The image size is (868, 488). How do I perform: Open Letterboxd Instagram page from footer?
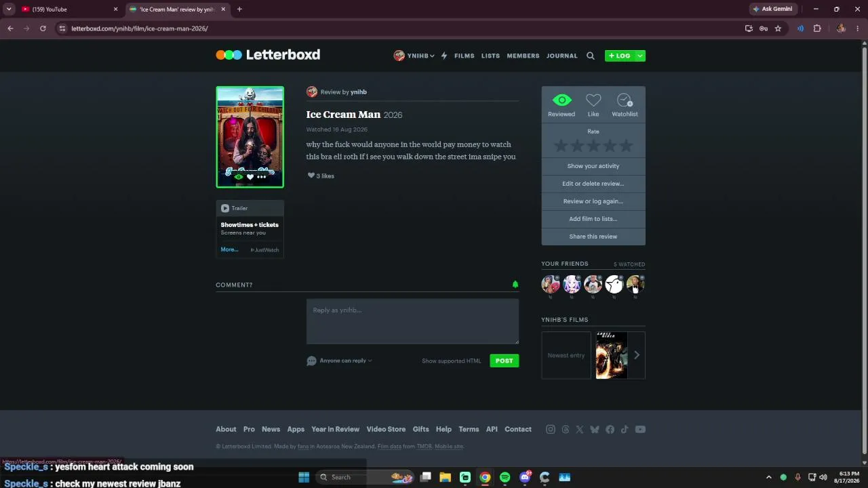[x=551, y=429]
